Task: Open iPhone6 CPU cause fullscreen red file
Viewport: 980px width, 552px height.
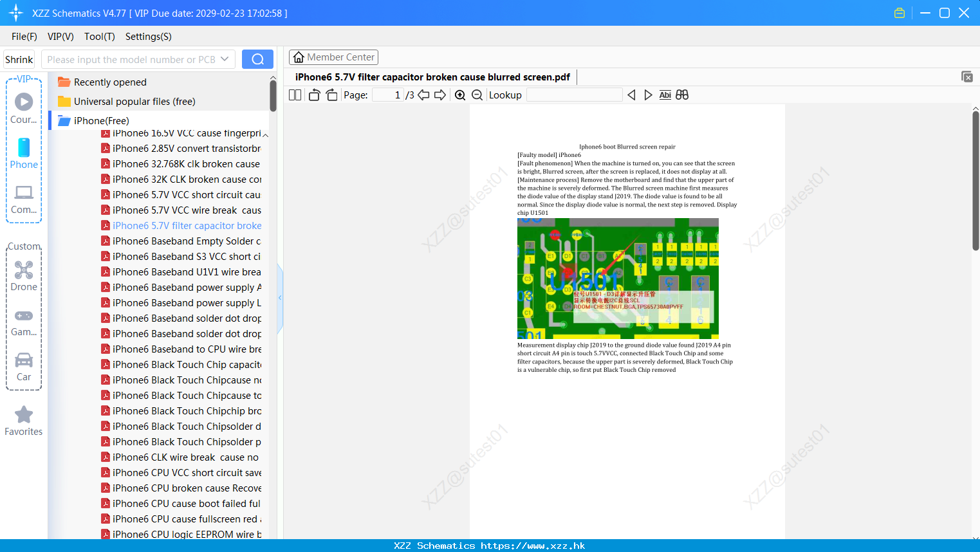Action: tap(181, 519)
